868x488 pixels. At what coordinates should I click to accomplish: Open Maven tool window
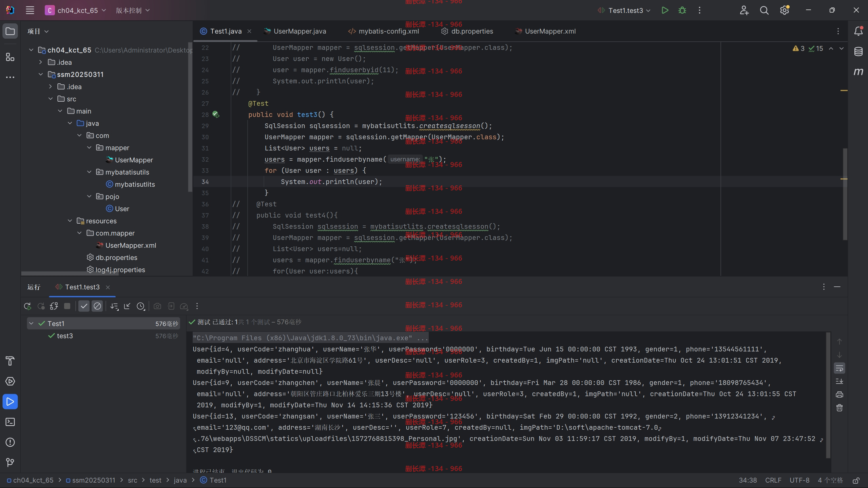858,72
